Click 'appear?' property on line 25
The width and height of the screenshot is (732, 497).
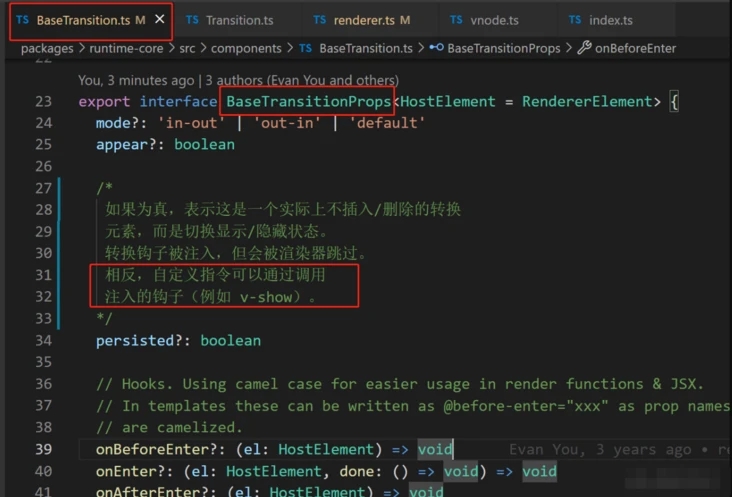130,145
